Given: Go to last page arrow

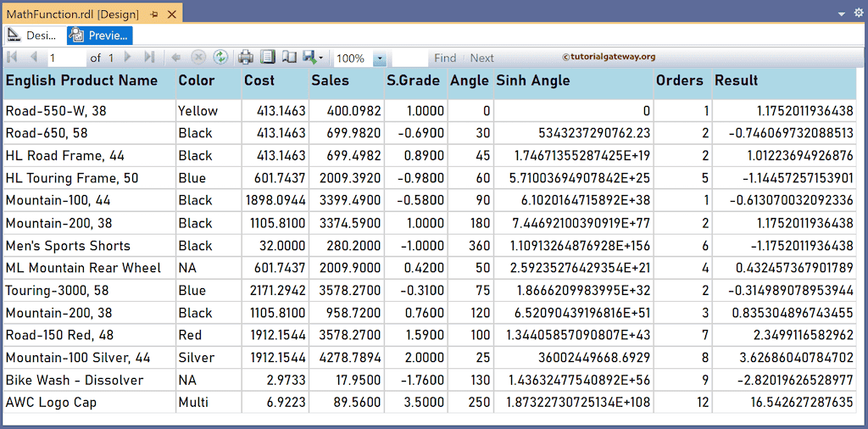Looking at the screenshot, I should tap(149, 58).
